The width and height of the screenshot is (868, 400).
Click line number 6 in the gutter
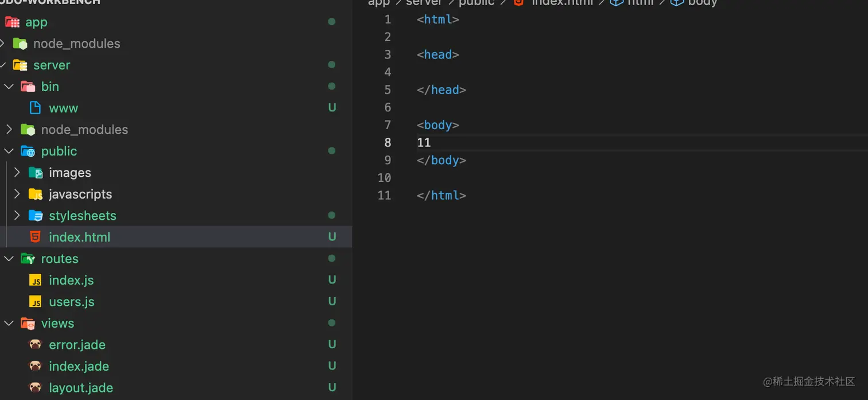coord(387,107)
